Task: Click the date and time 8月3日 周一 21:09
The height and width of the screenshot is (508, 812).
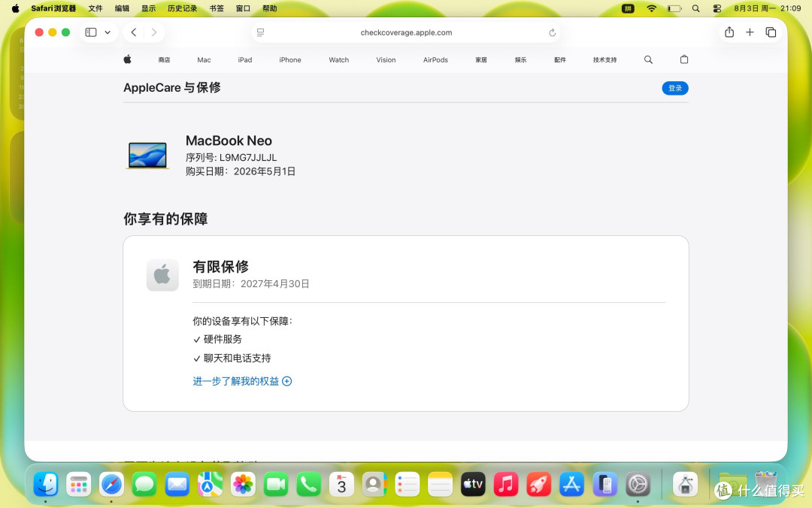Action: [767, 8]
